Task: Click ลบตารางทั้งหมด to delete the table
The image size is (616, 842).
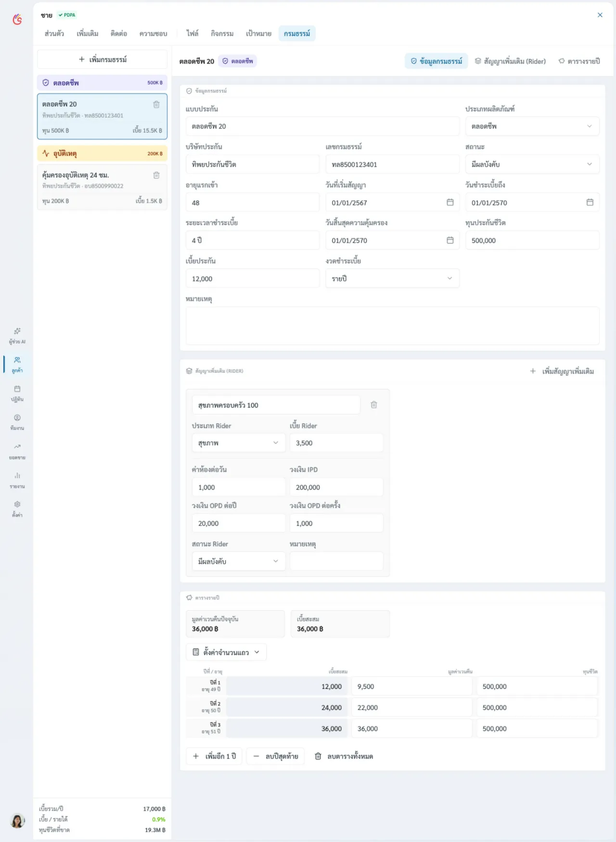Action: tap(344, 756)
